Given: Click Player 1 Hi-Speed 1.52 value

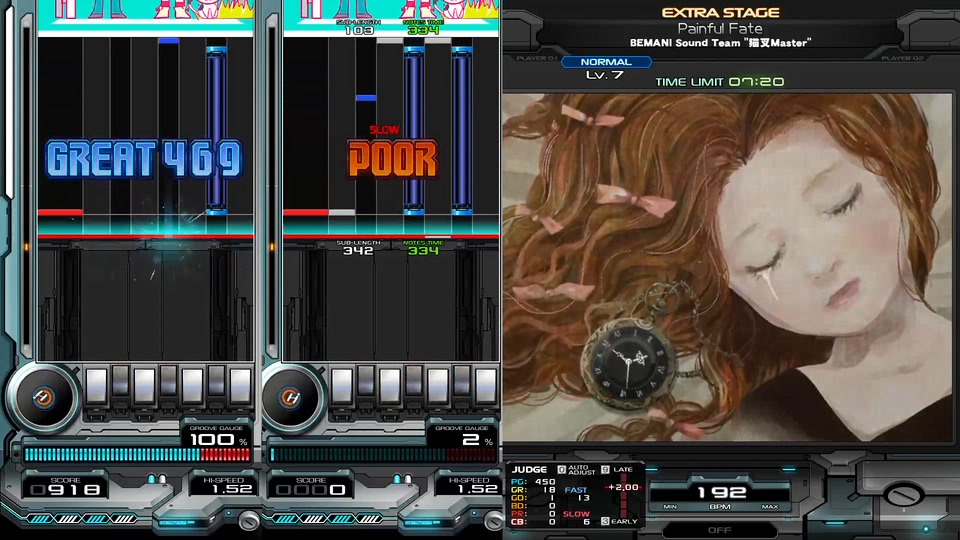Looking at the screenshot, I should click(231, 489).
